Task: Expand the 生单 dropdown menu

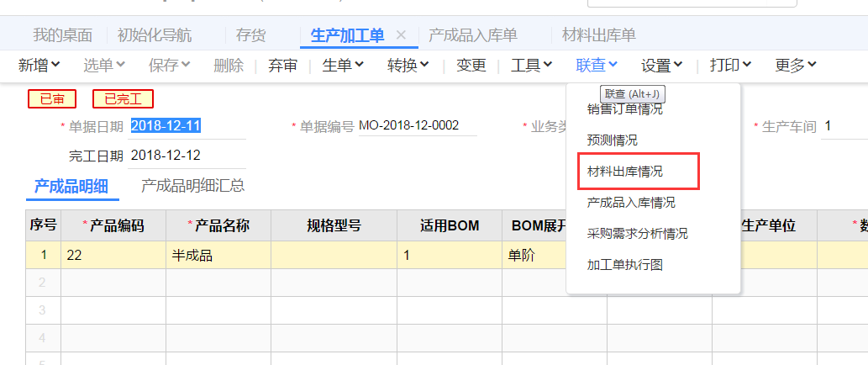Action: point(343,65)
